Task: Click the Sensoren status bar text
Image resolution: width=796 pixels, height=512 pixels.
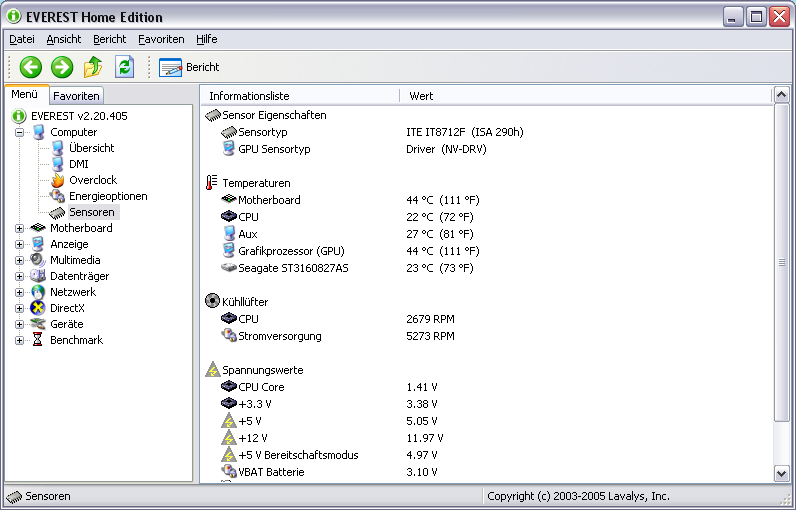Action: pos(48,496)
